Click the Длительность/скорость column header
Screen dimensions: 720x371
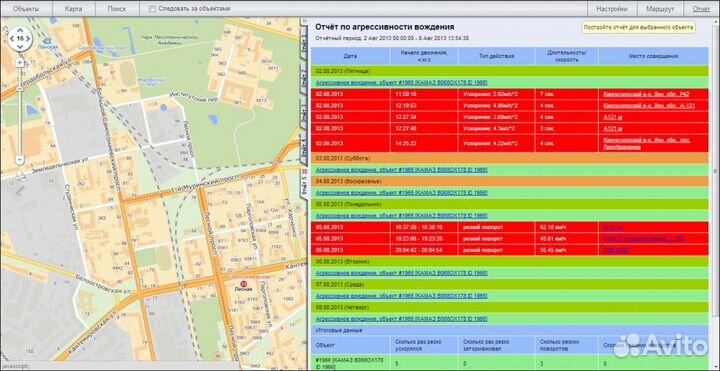[567, 56]
